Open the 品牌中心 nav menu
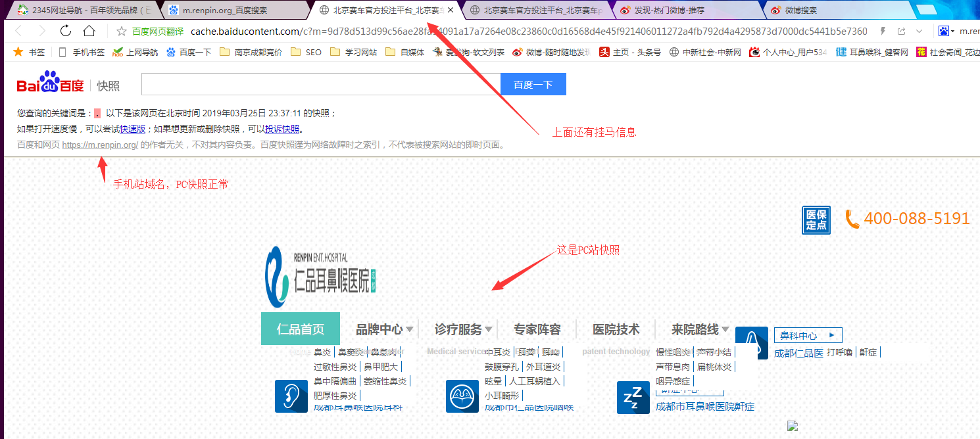The image size is (980, 439). 380,329
